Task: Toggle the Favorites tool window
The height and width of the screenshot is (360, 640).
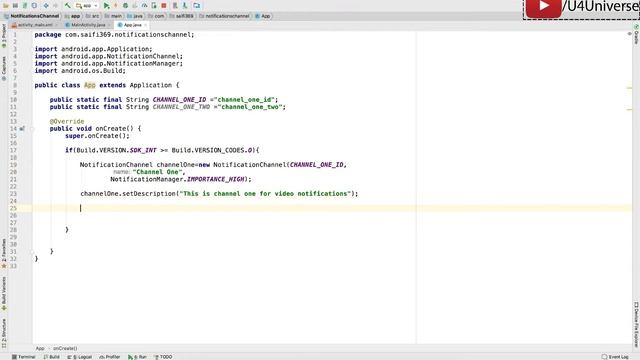Action: coord(4,253)
